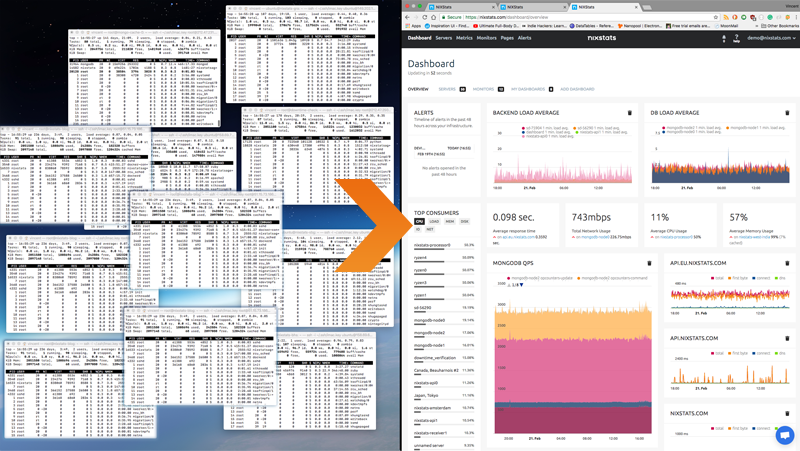Toggle the sd-56290 load avg legend entry
The height and width of the screenshot is (451, 800).
(596, 128)
